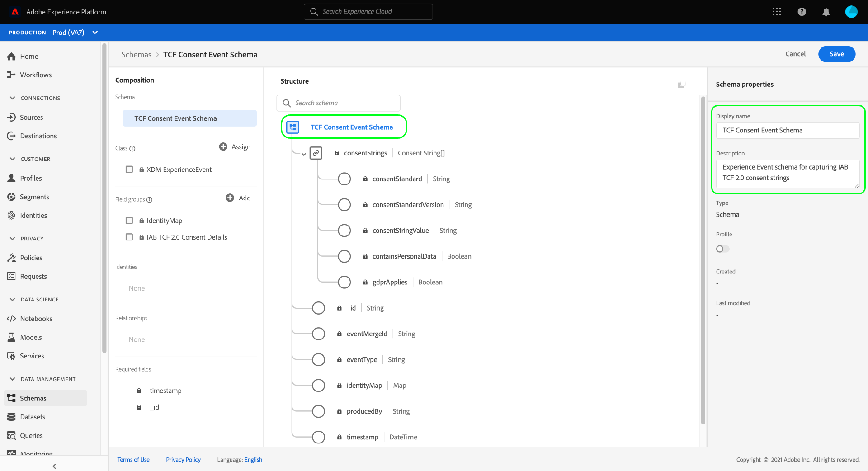This screenshot has height=471, width=868.
Task: Open the Privacy Policy link
Action: (x=183, y=460)
